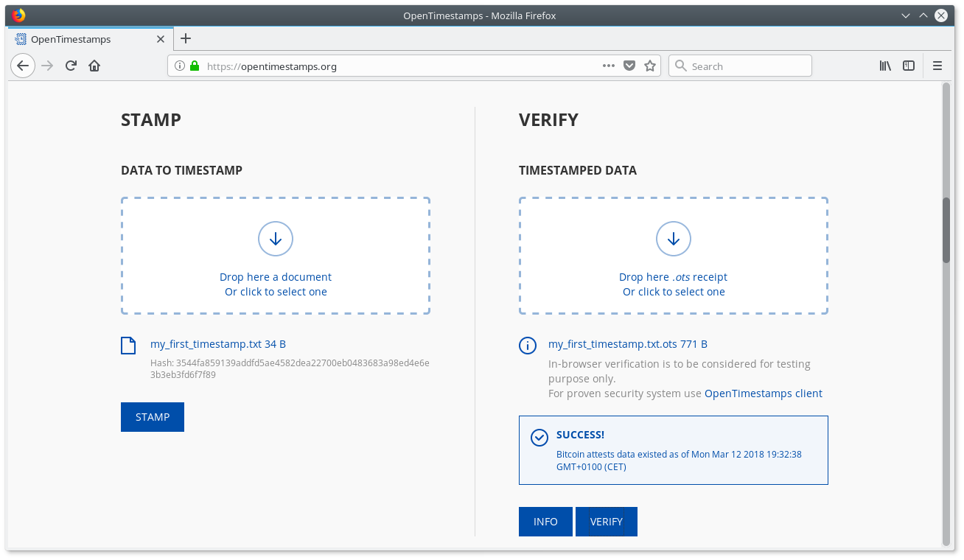
Task: Click the vertical page scrollbar thumb
Action: pyautogui.click(x=946, y=230)
